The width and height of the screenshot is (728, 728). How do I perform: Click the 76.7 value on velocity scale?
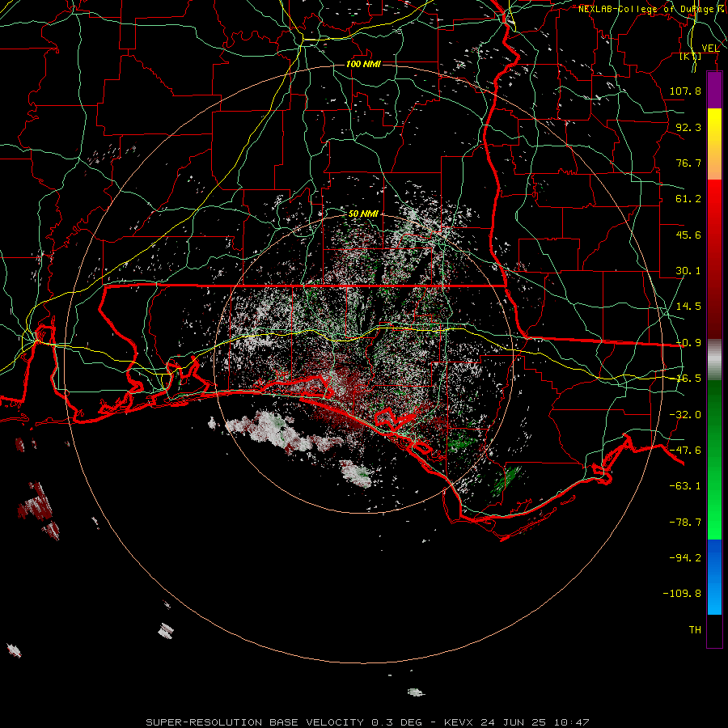tap(688, 163)
